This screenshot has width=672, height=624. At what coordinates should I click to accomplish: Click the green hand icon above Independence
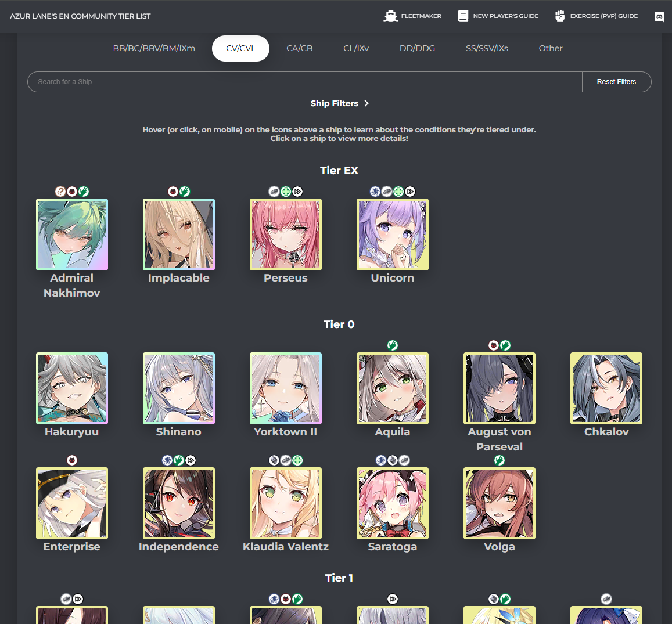(179, 460)
